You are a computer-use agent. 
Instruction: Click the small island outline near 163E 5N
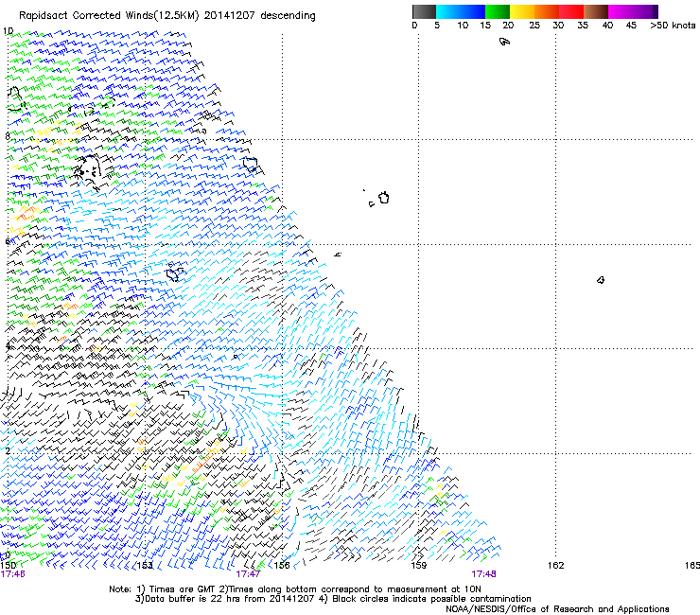[601, 280]
